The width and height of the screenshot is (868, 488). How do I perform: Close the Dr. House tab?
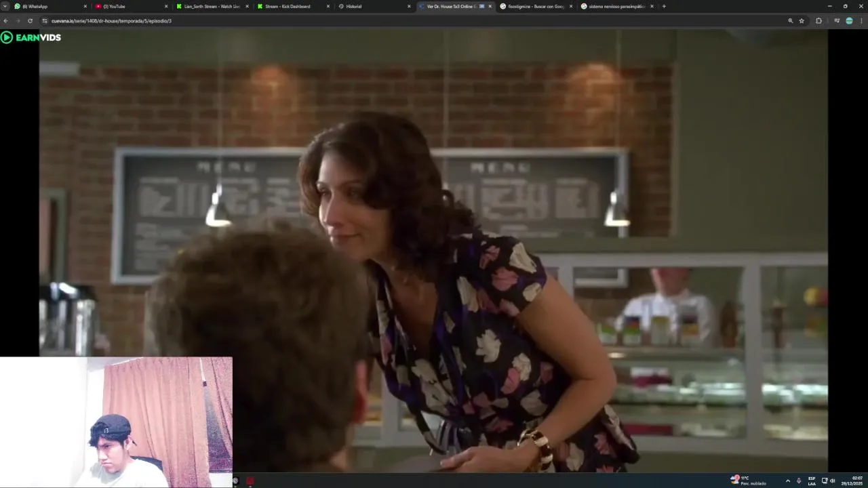[490, 6]
